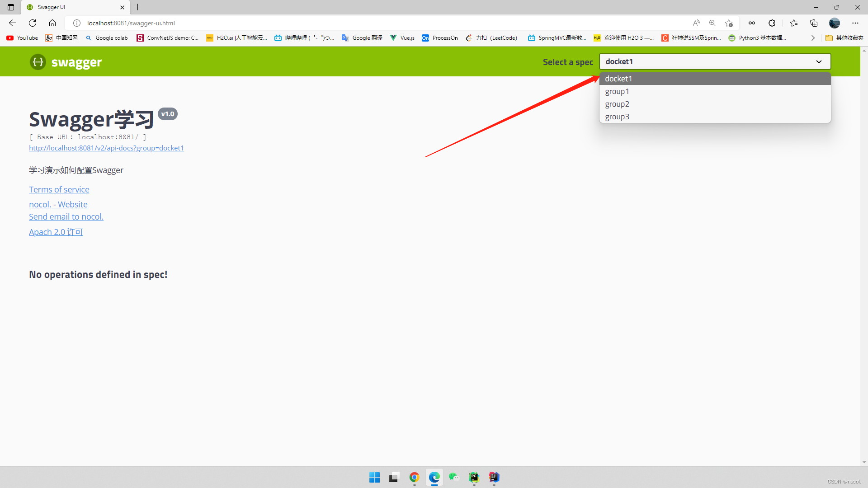Open WeChat from the taskbar
Screen dimensions: 868x488
(454, 477)
